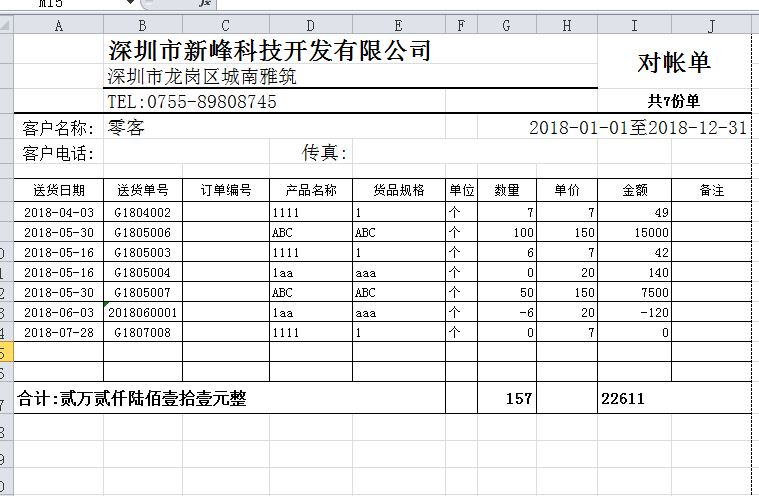Open the Name Box dropdown arrow
Image resolution: width=759 pixels, height=496 pixels.
(130, 2)
